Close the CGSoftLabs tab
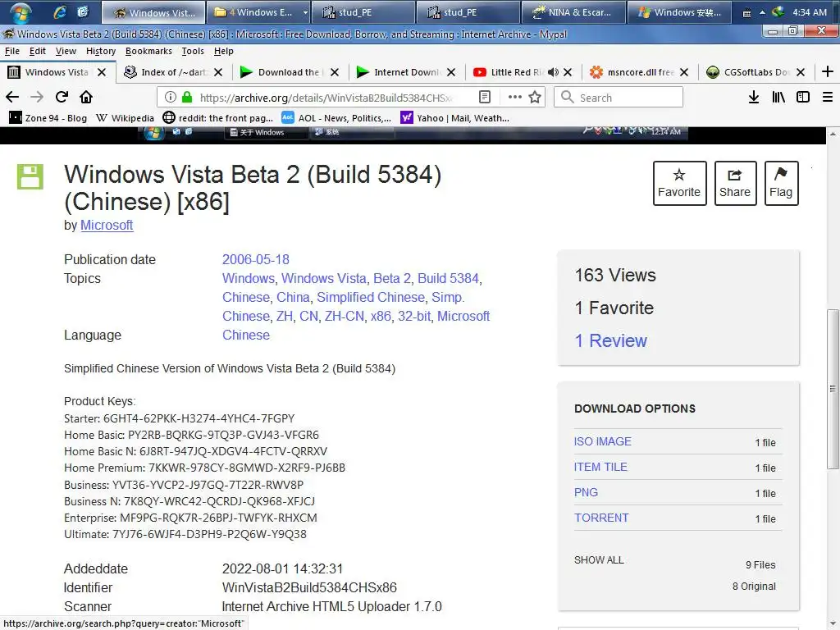 [x=801, y=72]
